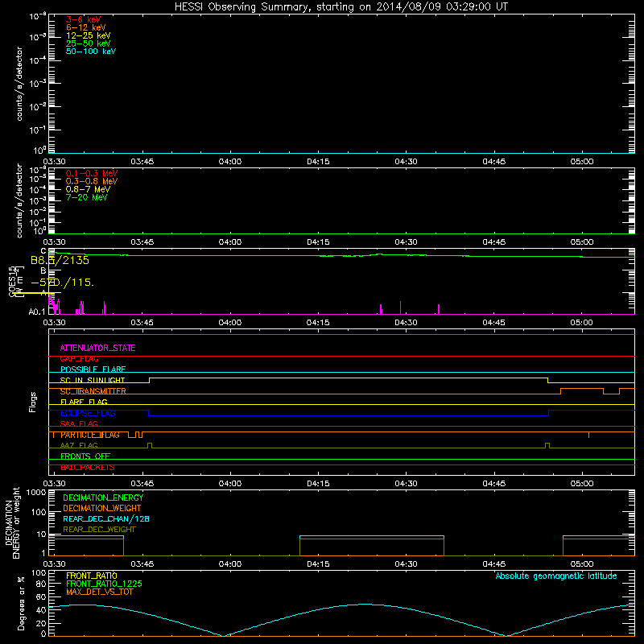Click the DECIMATION_WEIGHT legend label
The height and width of the screenshot is (644, 644).
coord(102,509)
